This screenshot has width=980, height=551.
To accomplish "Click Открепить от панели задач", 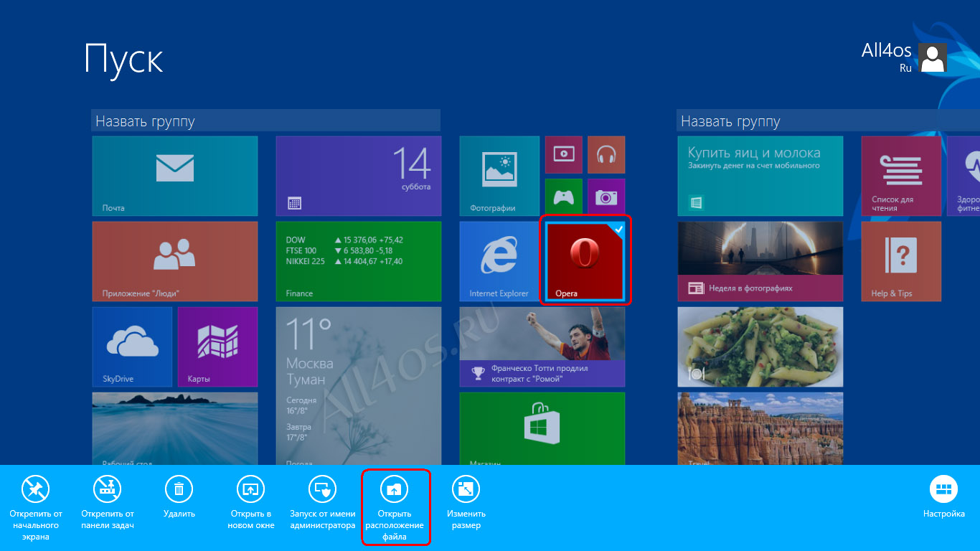I will click(x=108, y=502).
